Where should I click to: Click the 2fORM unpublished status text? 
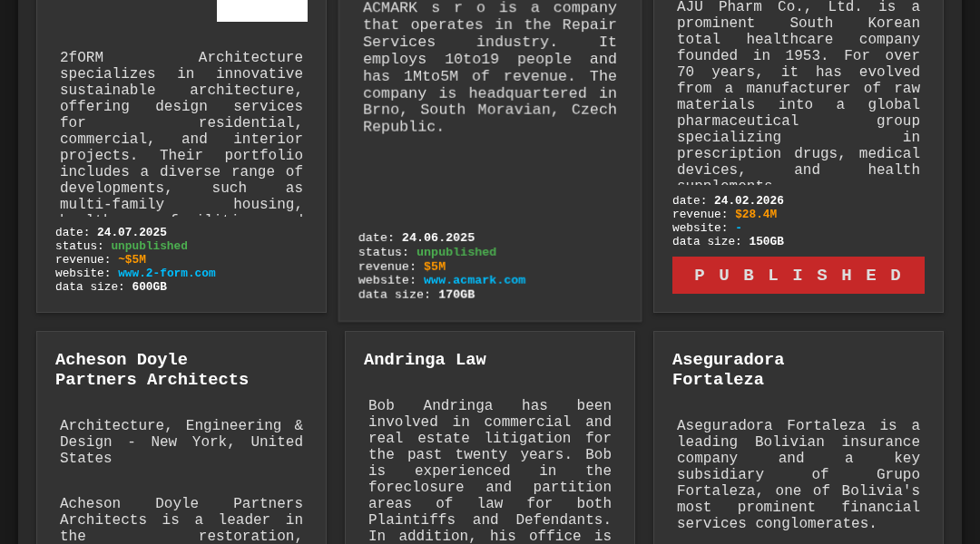coord(150,246)
